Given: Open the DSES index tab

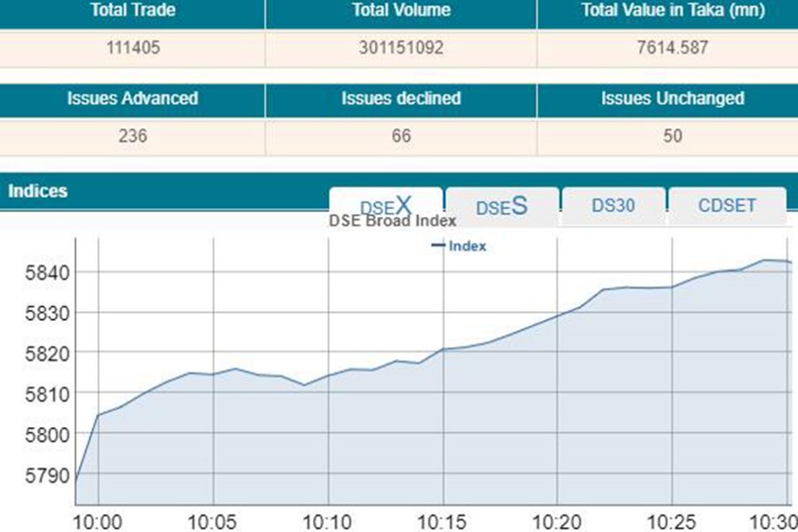Looking at the screenshot, I should click(x=502, y=206).
